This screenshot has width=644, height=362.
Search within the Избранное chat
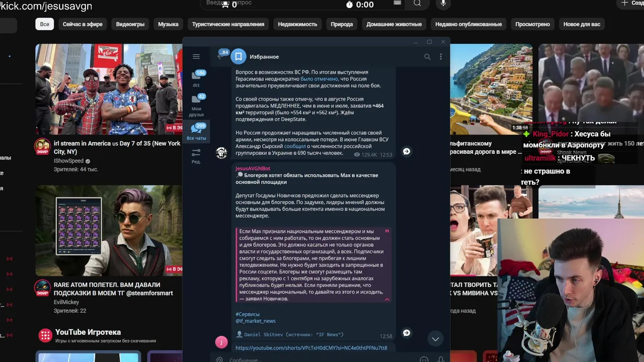[427, 57]
